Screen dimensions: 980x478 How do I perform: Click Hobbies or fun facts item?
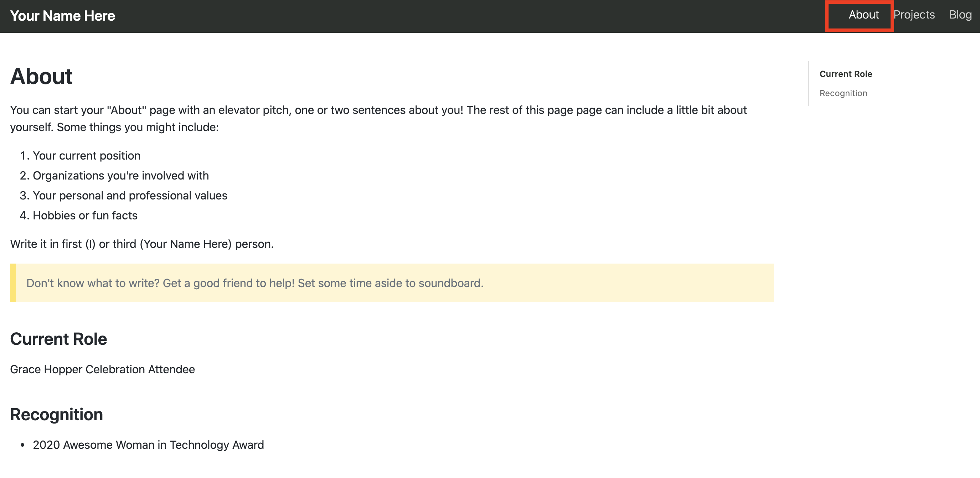click(85, 215)
